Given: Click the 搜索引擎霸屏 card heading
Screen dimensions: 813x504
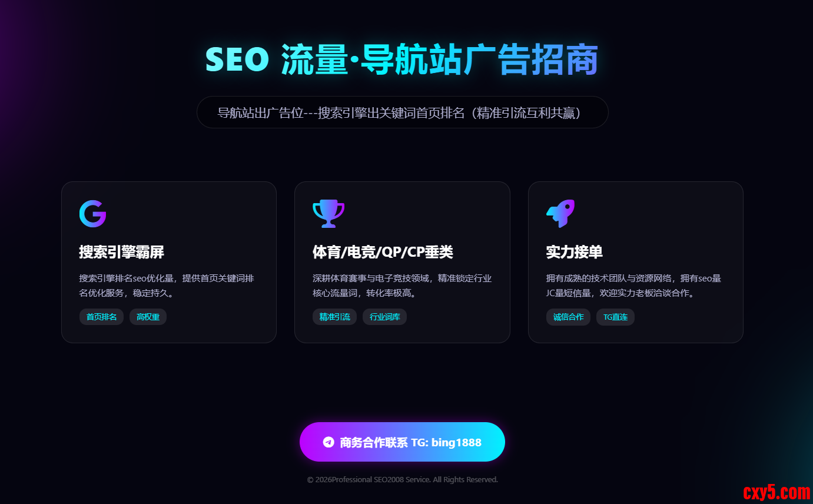Looking at the screenshot, I should pos(121,252).
